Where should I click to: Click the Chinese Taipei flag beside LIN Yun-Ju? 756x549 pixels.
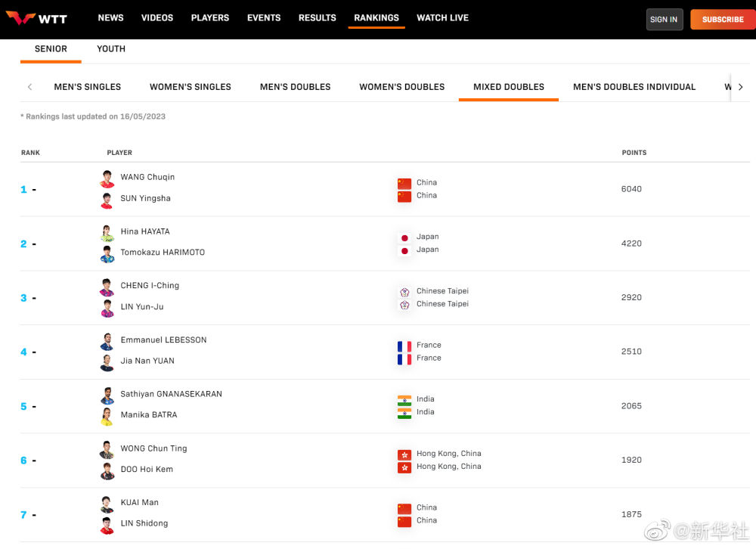pos(404,305)
